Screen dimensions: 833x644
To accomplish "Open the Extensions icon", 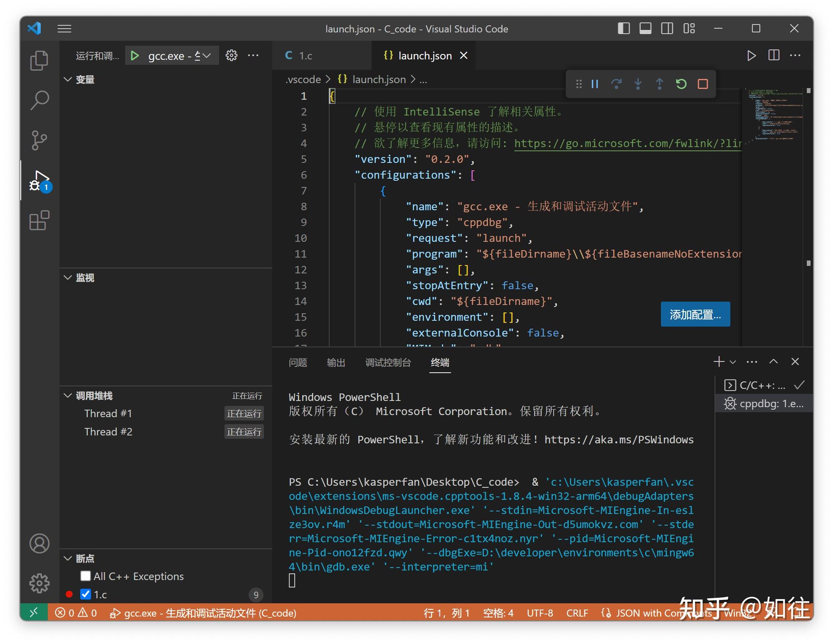I will click(x=39, y=221).
